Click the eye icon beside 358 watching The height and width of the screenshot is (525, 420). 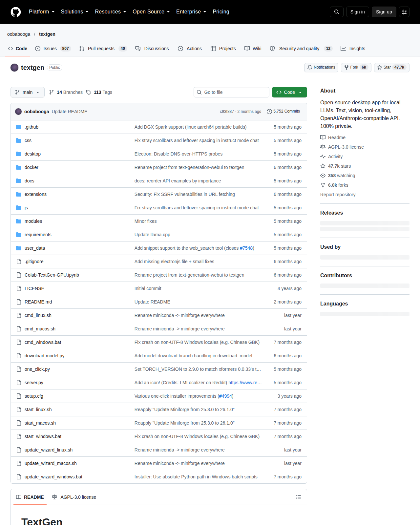(x=323, y=176)
